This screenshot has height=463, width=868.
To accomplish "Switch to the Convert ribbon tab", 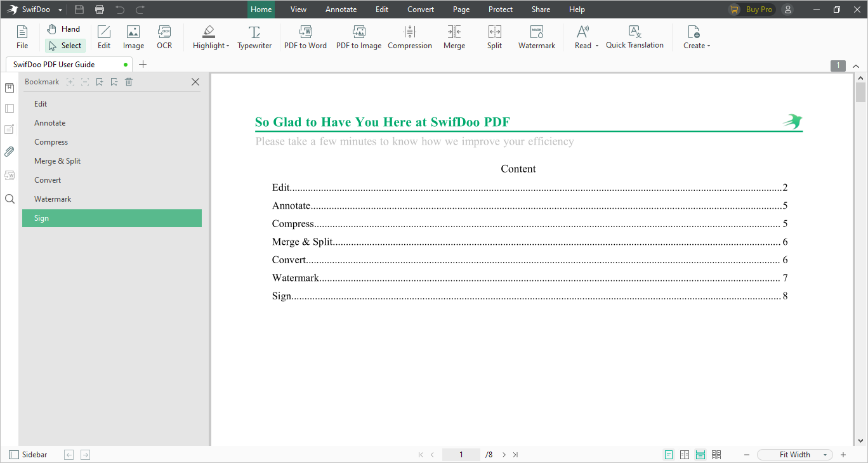I will [x=421, y=10].
